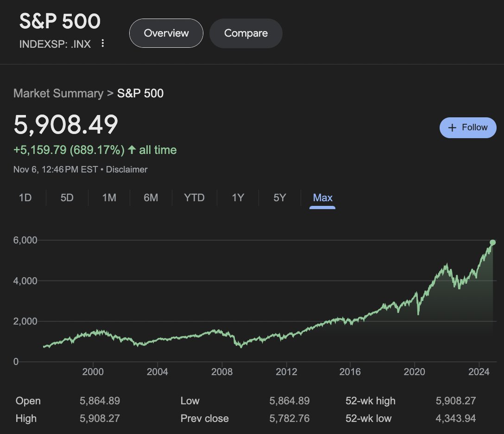Switch the chart to 6M range
504x434 pixels.
point(151,198)
